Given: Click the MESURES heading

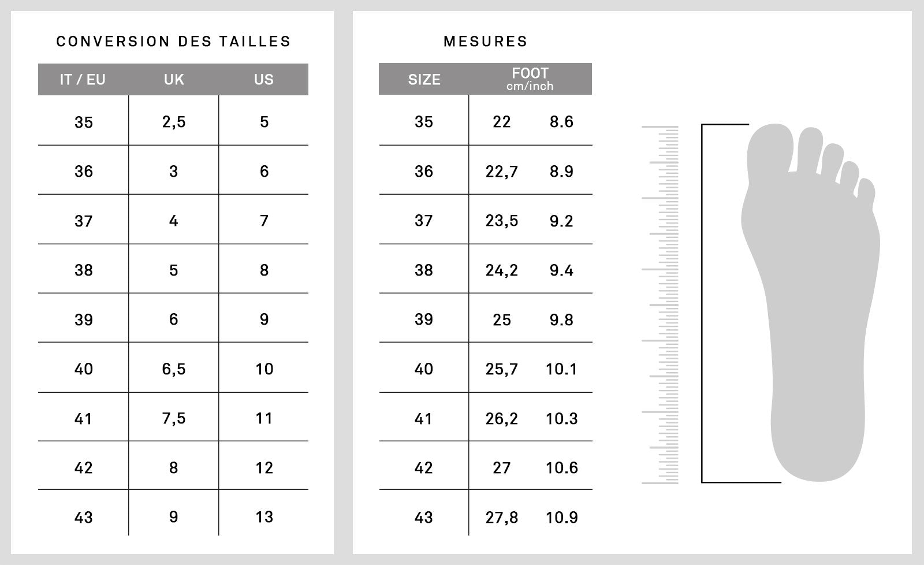Looking at the screenshot, I should (485, 42).
